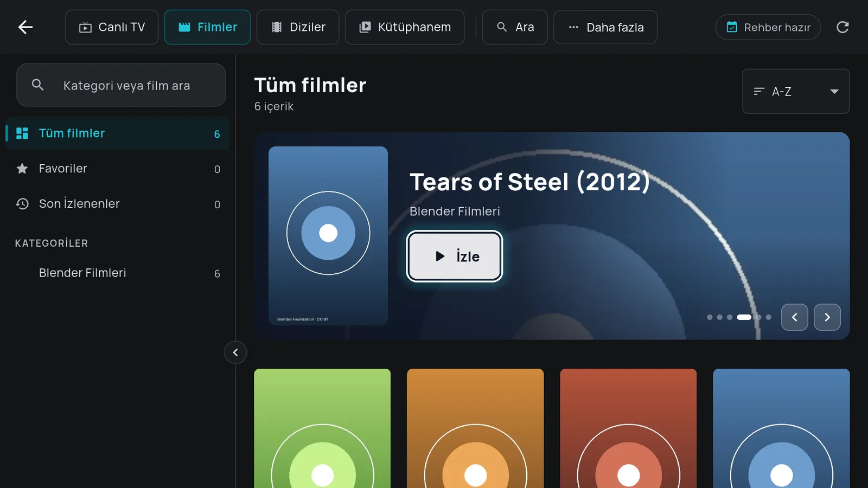
Task: Select the Blender Filmleri category
Action: point(117,273)
